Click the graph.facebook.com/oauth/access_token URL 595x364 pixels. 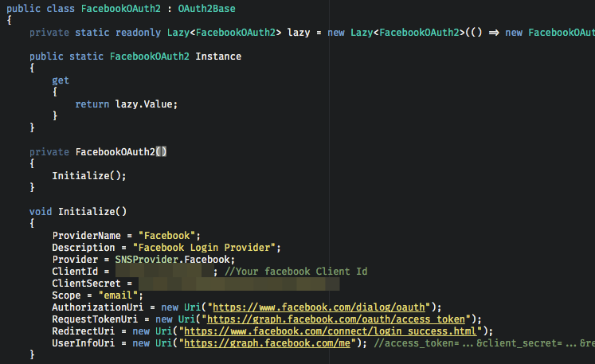pos(337,319)
